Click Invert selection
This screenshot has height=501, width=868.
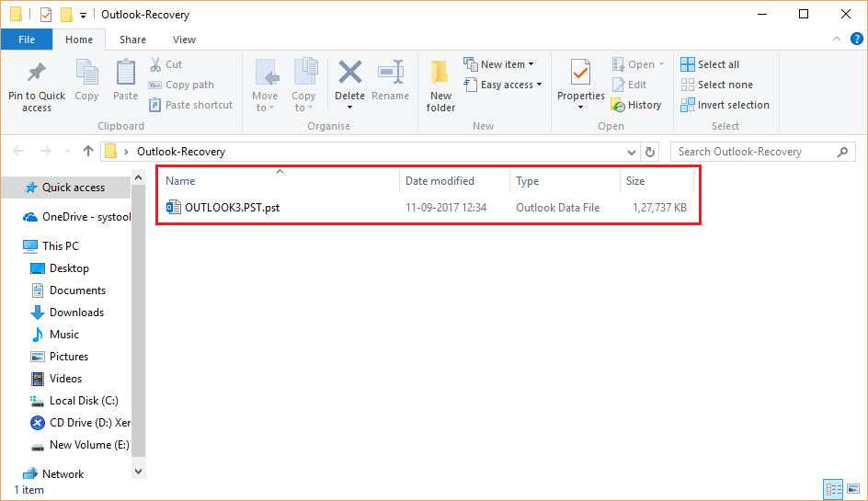click(725, 105)
